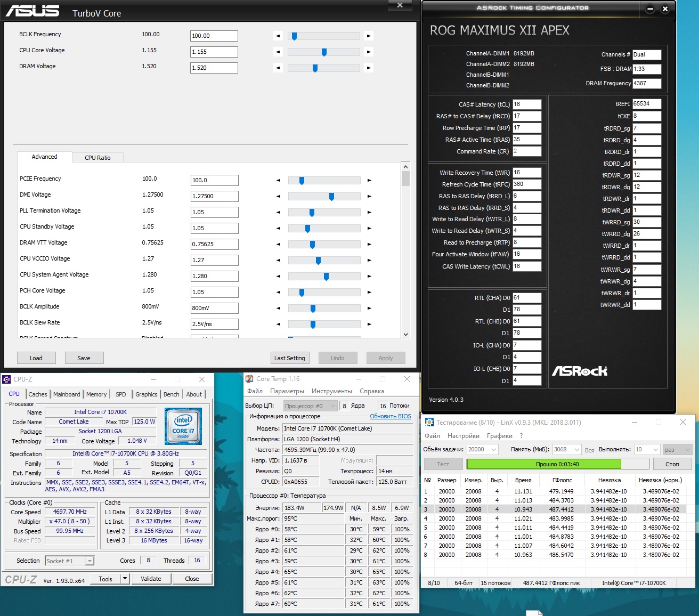Raise PCH Core Voltage with right arrow
The width and height of the screenshot is (699, 616).
tap(369, 293)
